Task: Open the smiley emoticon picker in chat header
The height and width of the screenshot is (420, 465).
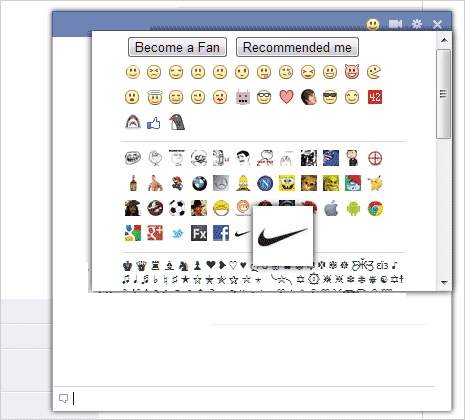Action: [373, 24]
